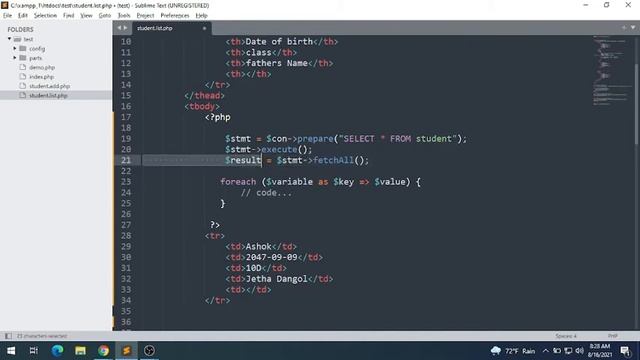
Task: Toggle the sidebar panel switcher icon
Action: 8,336
